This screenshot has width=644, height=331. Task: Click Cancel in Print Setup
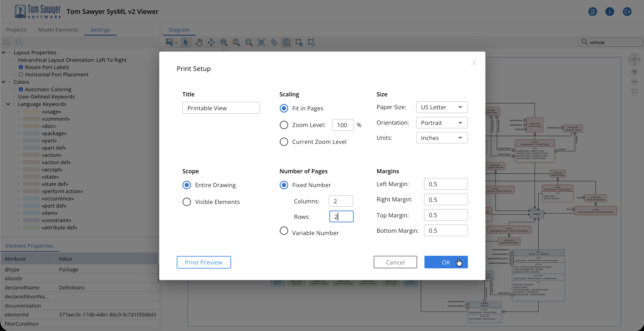point(395,262)
